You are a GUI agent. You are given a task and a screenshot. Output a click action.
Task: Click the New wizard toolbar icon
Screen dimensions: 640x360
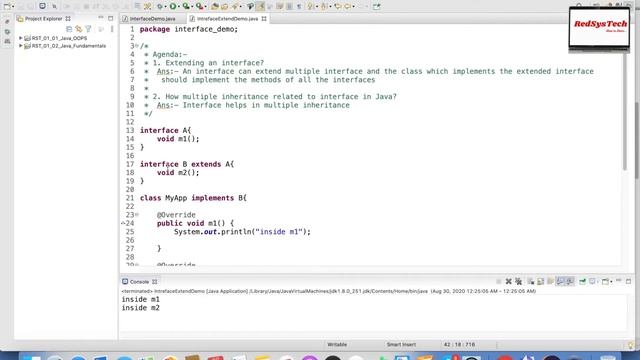click(x=7, y=6)
